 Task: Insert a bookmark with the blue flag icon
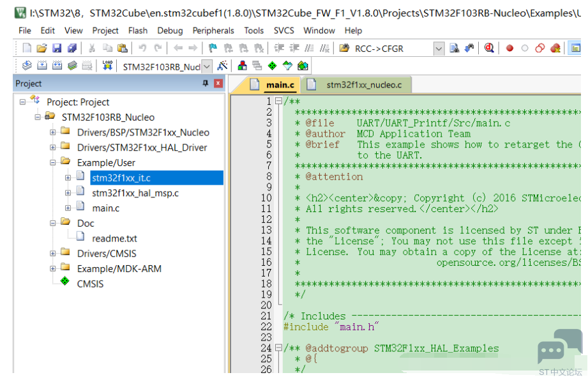pos(213,48)
